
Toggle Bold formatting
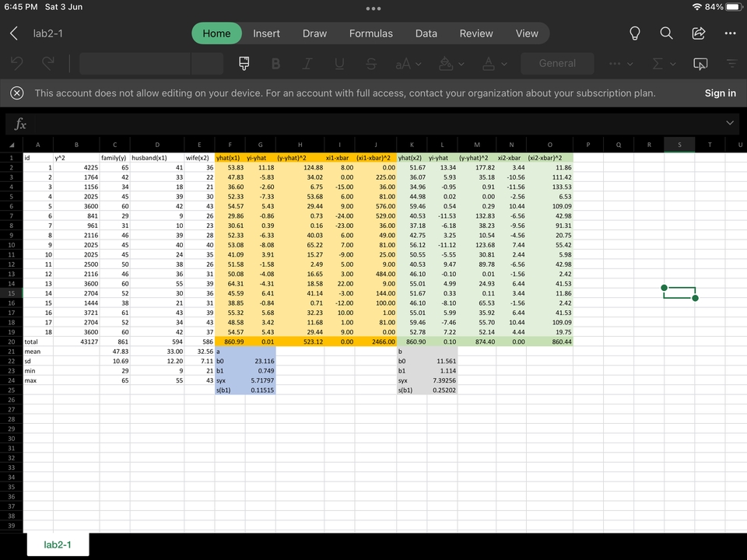275,64
